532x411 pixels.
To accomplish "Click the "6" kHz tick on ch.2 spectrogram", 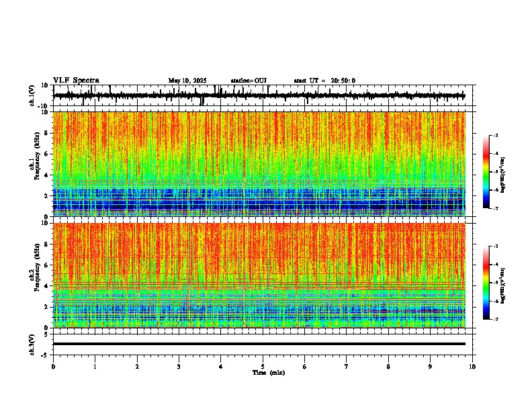I will click(x=46, y=265).
